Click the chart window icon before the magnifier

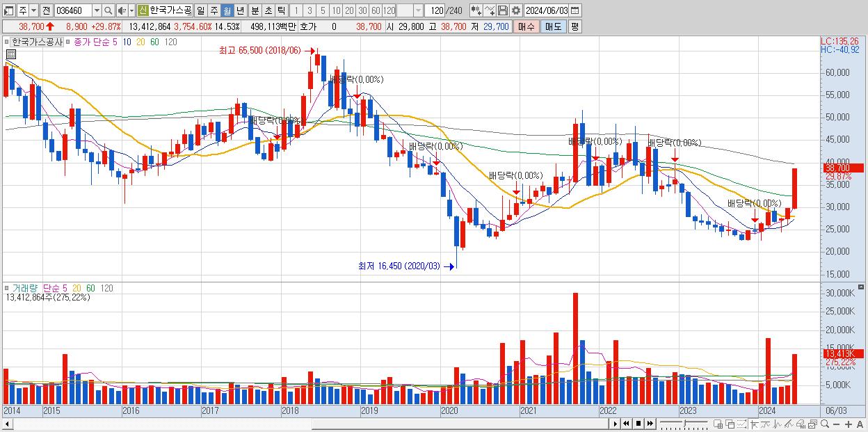point(812,424)
